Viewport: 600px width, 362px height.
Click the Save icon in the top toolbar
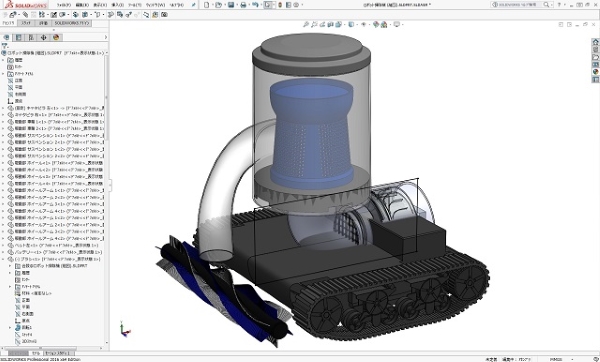point(231,5)
